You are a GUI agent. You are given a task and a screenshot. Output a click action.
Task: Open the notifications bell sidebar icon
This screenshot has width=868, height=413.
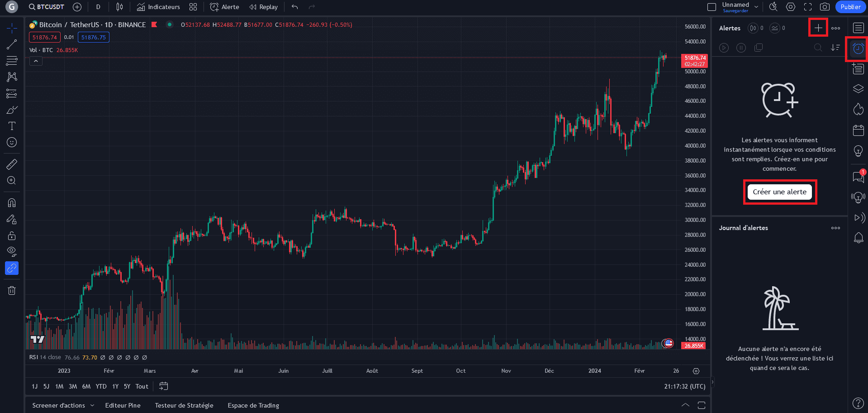point(858,238)
